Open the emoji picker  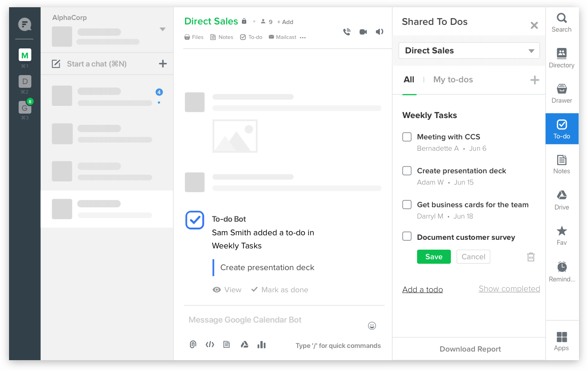point(372,325)
